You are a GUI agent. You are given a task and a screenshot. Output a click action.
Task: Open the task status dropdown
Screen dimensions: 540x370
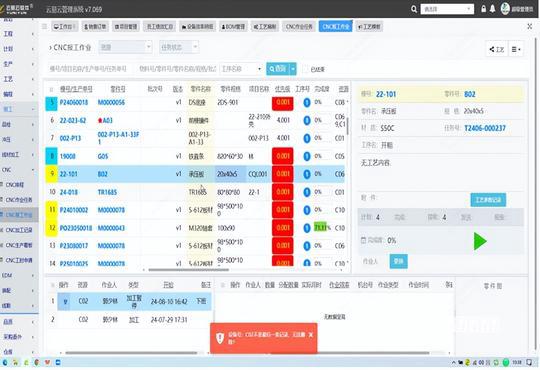tap(179, 47)
